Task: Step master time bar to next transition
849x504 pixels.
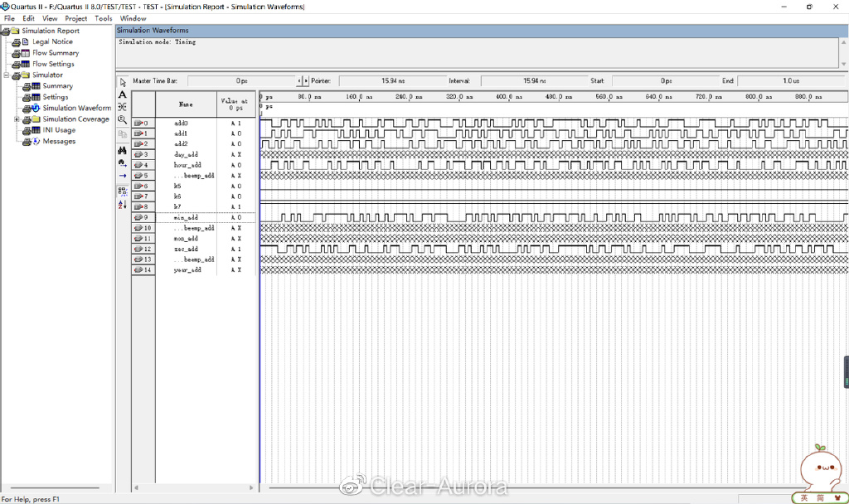Action: 306,80
